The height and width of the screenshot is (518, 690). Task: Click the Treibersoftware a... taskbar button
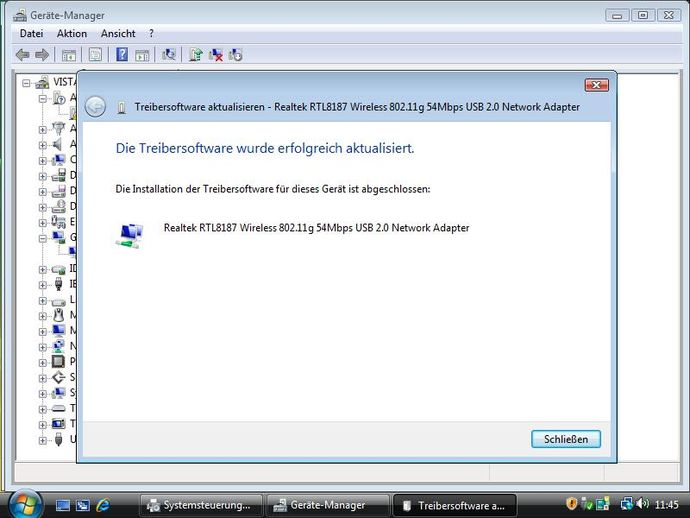tap(454, 505)
